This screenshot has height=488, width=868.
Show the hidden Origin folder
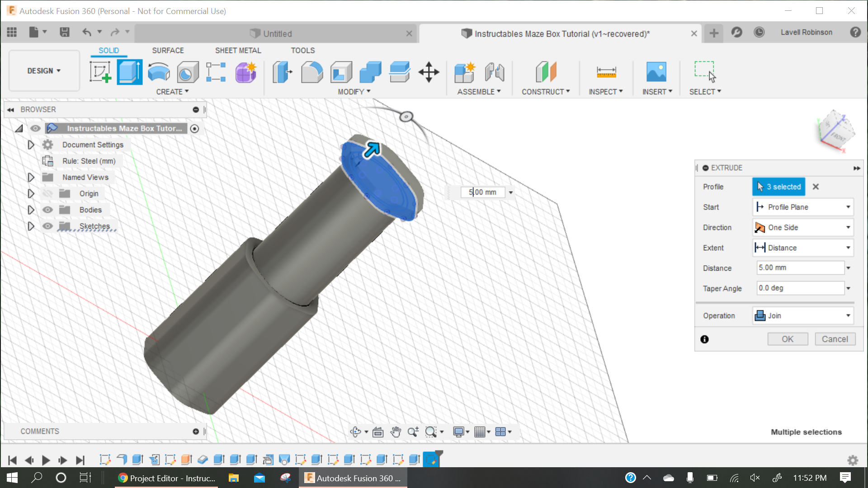coord(47,193)
